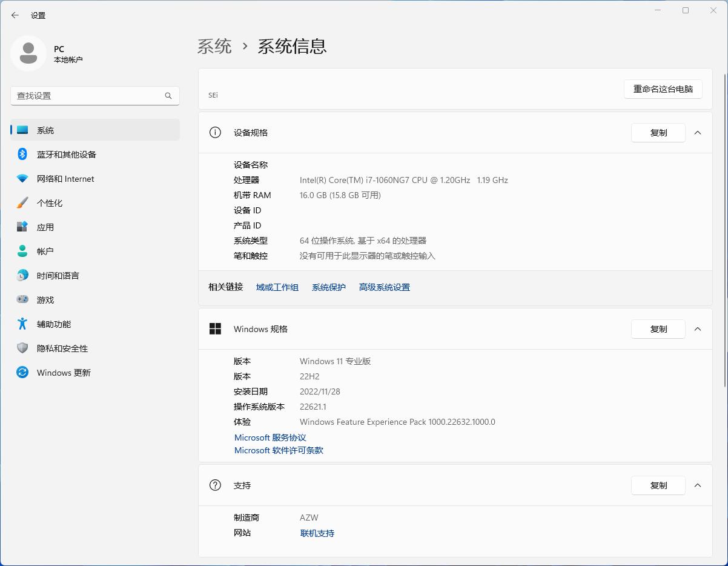Image resolution: width=728 pixels, height=566 pixels.
Task: Open the Accessibility figure icon
Action: [22, 324]
